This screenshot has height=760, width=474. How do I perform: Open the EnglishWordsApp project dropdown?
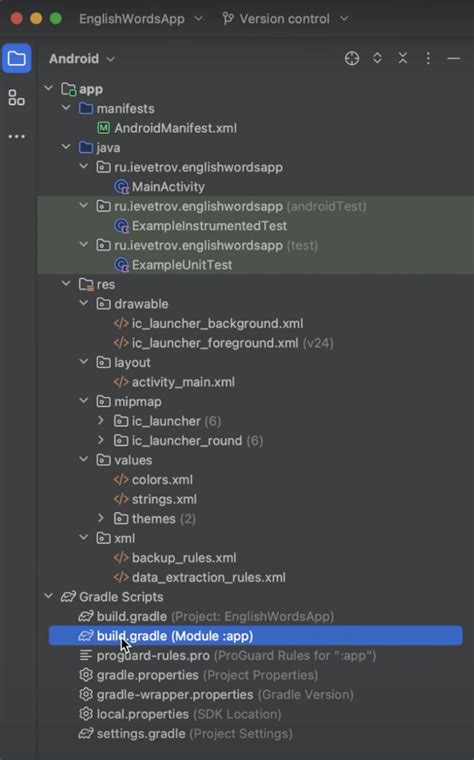click(x=141, y=19)
